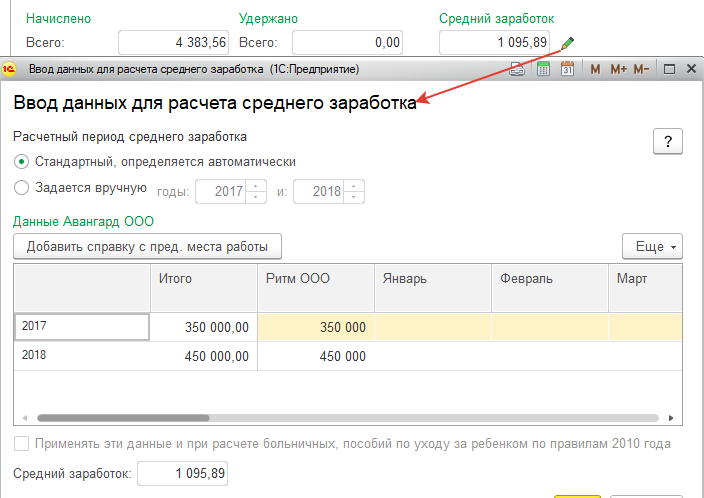Viewport: 704px width, 498px height.
Task: Click the Средний заработок field in the dialog
Action: 182,473
